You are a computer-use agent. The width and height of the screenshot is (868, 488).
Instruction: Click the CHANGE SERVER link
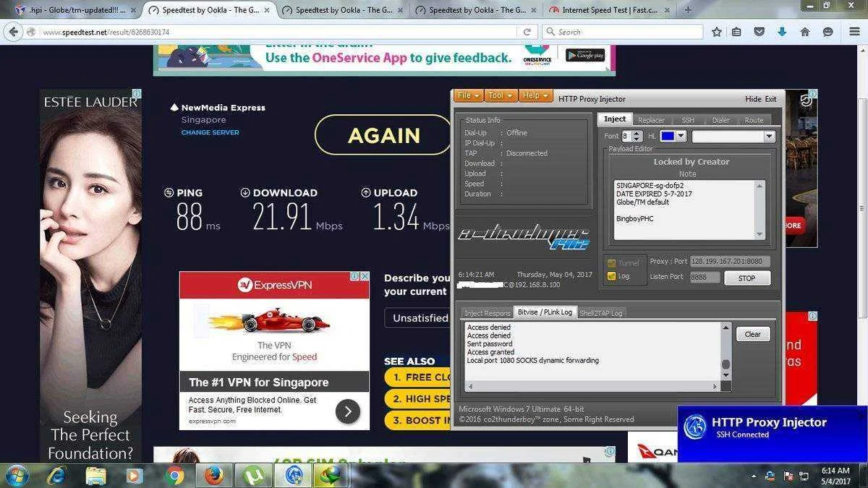pyautogui.click(x=210, y=132)
